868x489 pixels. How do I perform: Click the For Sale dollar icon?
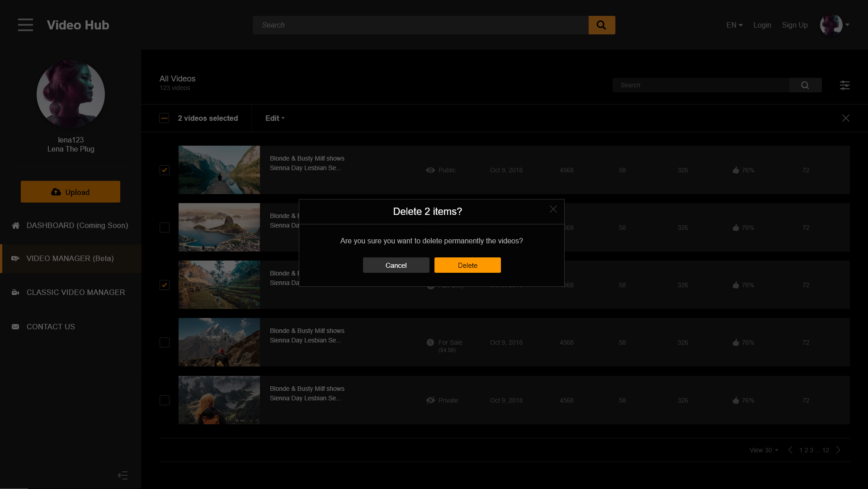430,342
